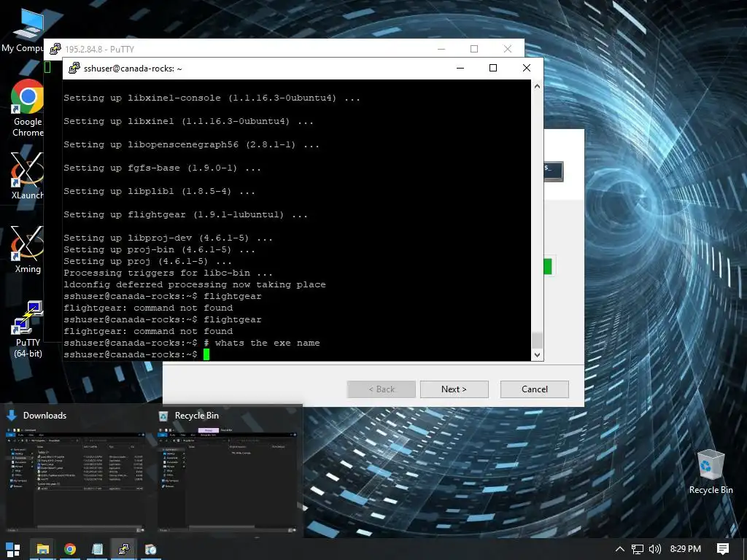Click 'Setting up libopenscenegraph56' line

tap(192, 145)
